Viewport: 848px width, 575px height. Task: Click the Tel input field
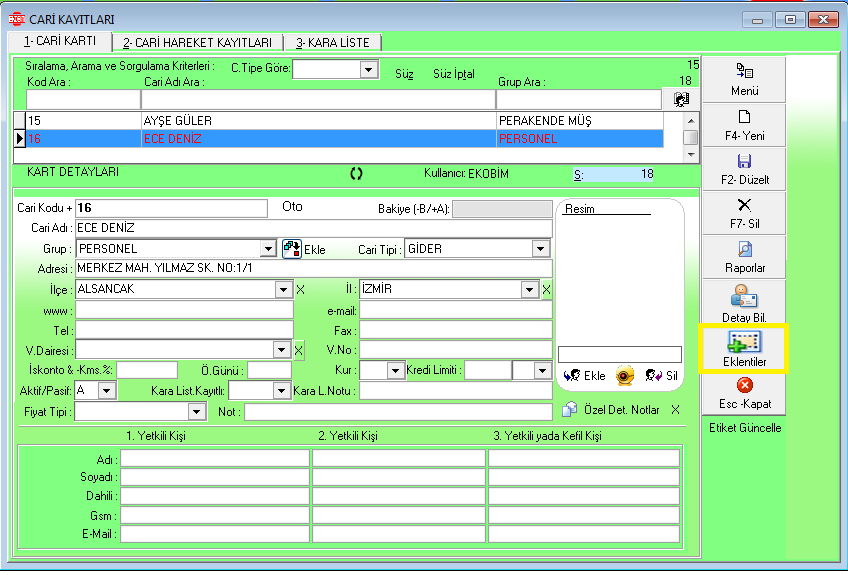coord(184,330)
